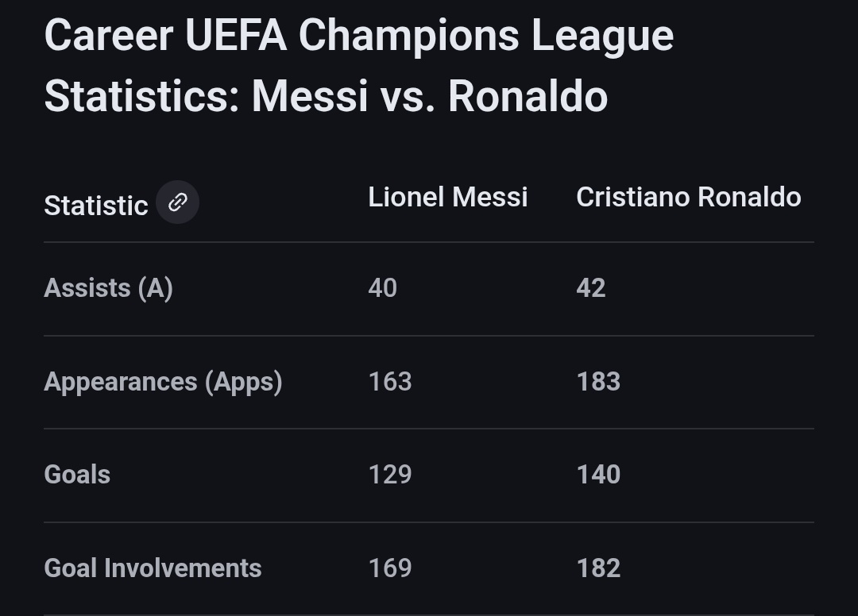Select Ronaldo's goals value 140
858x616 pixels.
click(598, 475)
